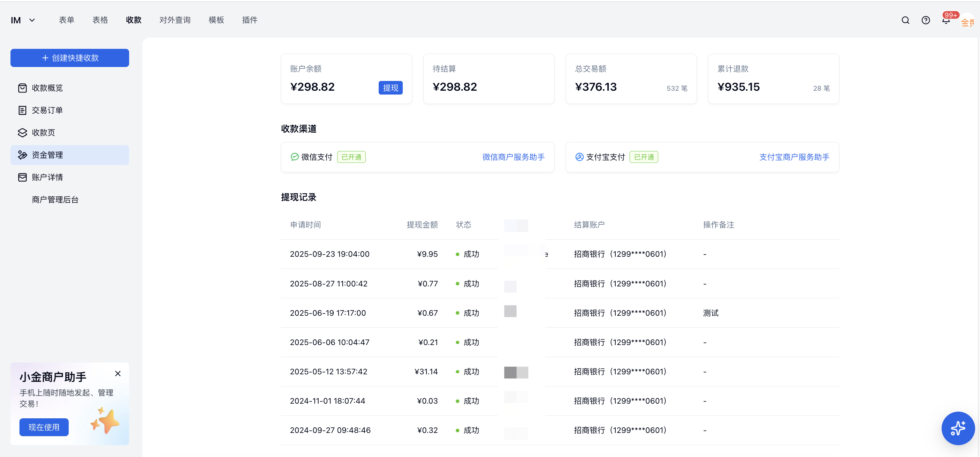Click the ¥31.14 withdrawal amount
The image size is (980, 457).
pyautogui.click(x=426, y=372)
